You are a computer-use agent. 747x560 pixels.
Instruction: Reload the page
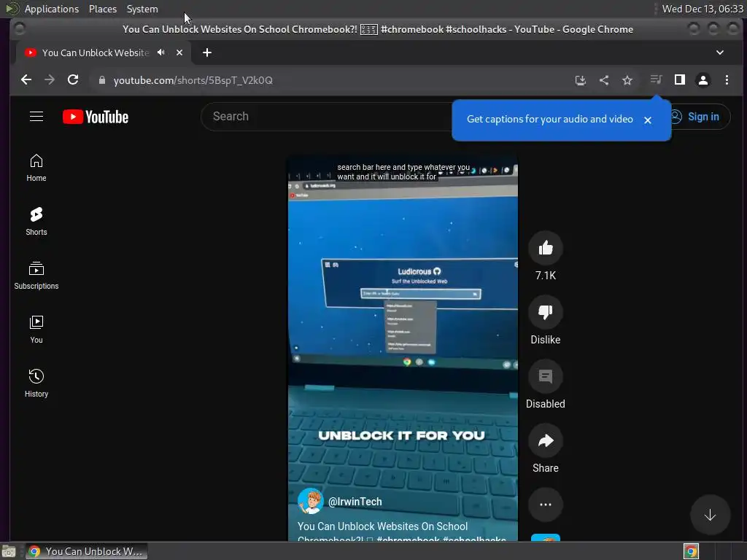tap(73, 80)
